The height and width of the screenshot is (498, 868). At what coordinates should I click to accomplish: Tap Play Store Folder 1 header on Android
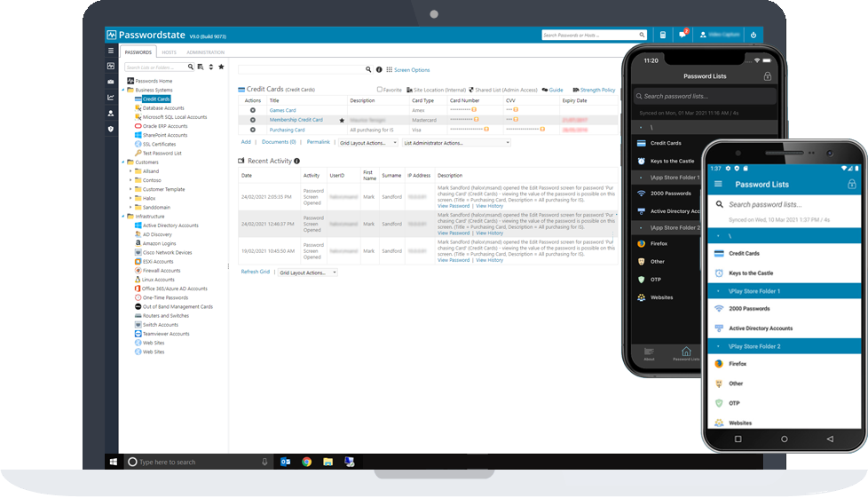785,291
